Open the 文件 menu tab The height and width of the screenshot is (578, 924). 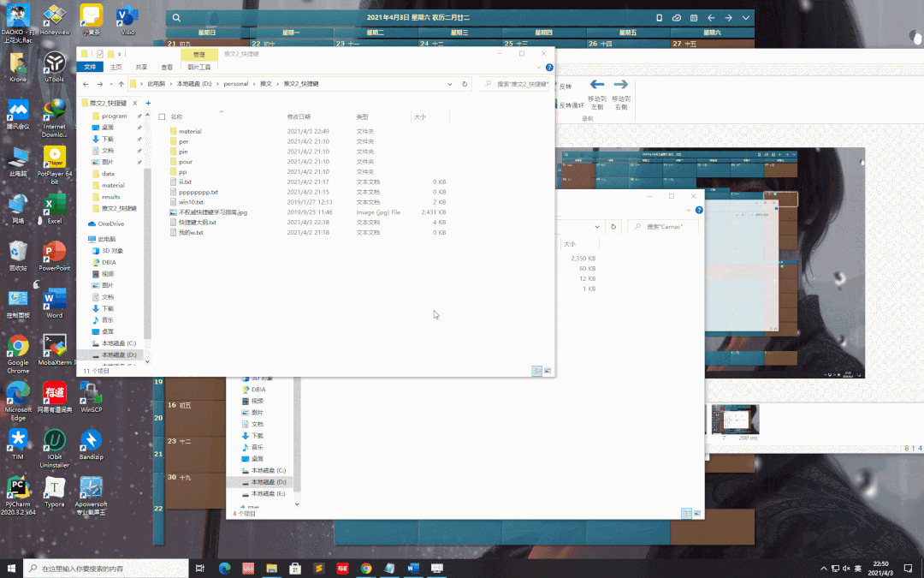click(x=90, y=67)
